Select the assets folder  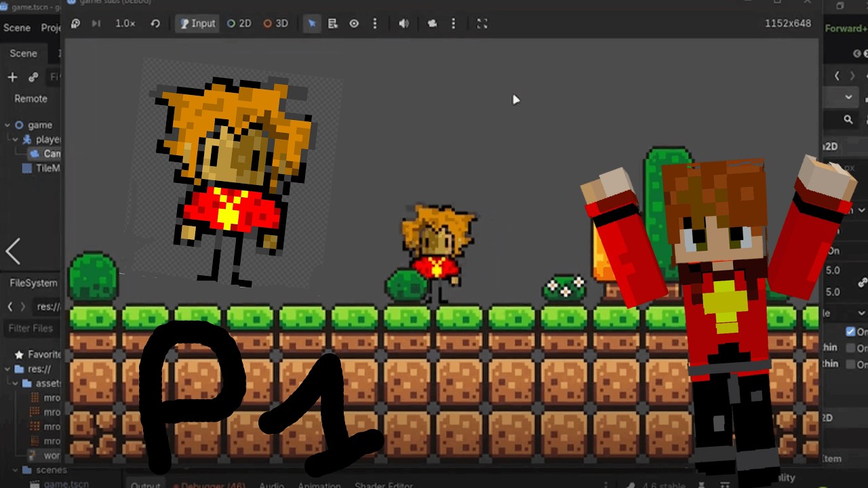(x=47, y=384)
